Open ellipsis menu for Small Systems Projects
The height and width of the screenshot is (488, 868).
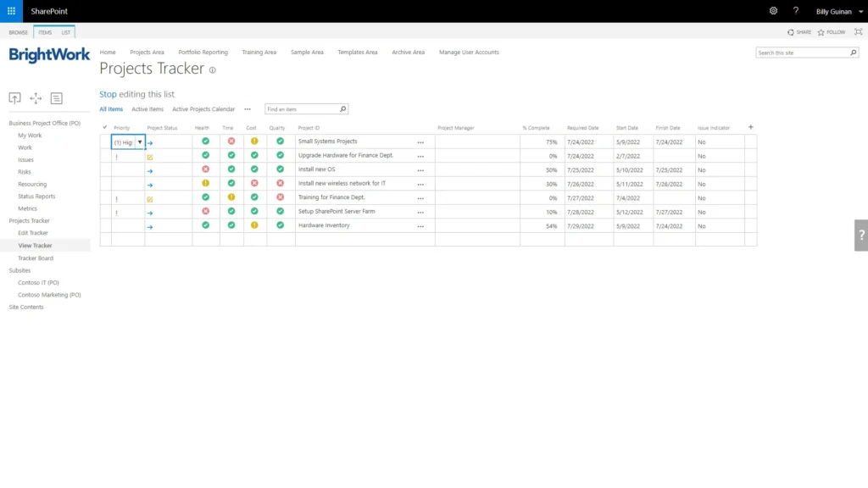point(420,142)
